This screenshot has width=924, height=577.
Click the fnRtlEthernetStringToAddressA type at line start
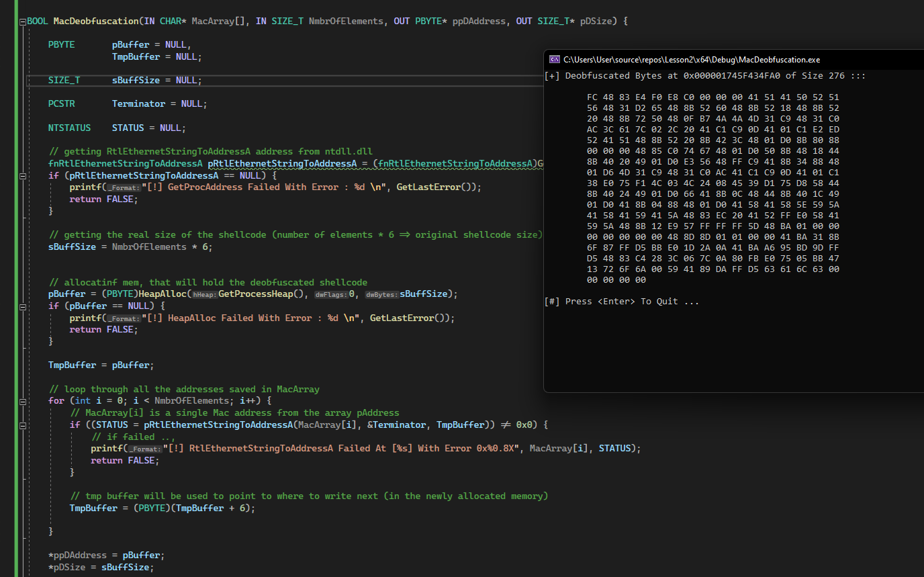click(x=125, y=163)
